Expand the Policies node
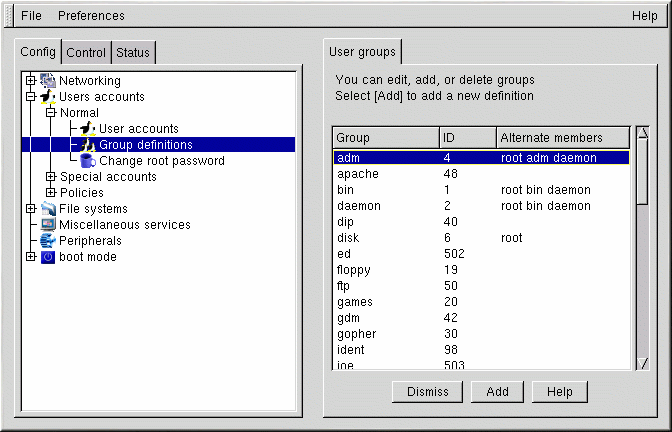672x432 pixels. (51, 193)
